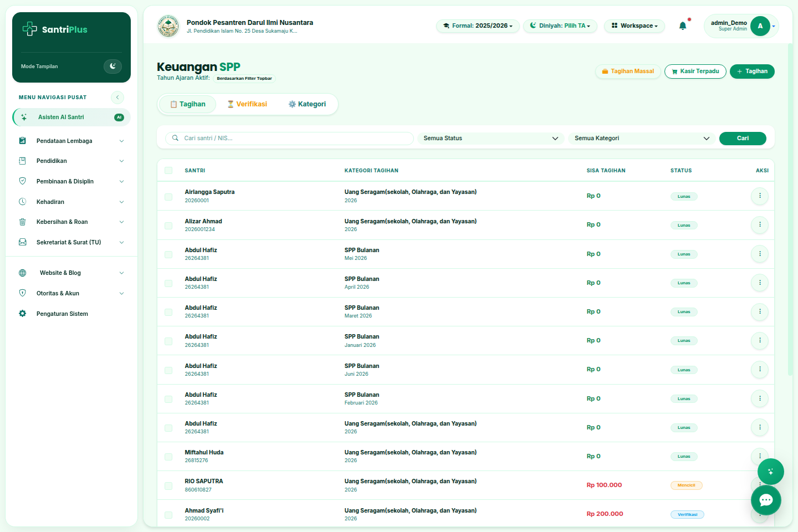Expand the Pendidikan sidebar menu

pyautogui.click(x=71, y=161)
